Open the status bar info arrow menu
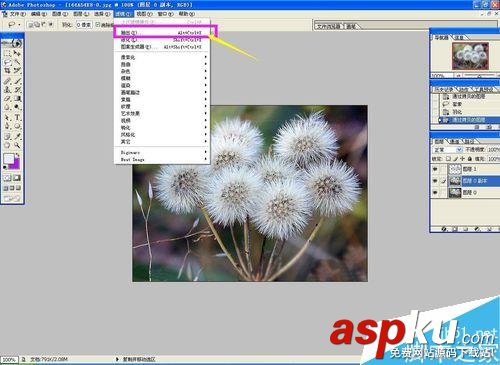Image resolution: width=500 pixels, height=365 pixels. coord(117,359)
